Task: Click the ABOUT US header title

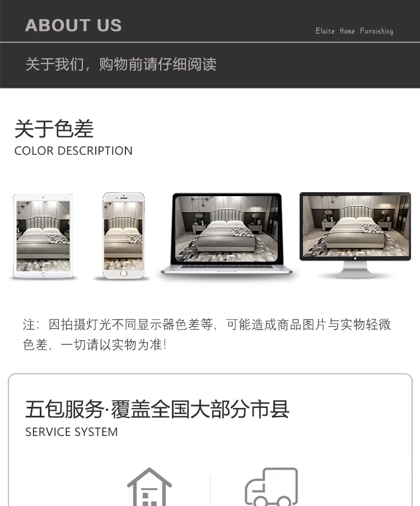Action: [73, 25]
